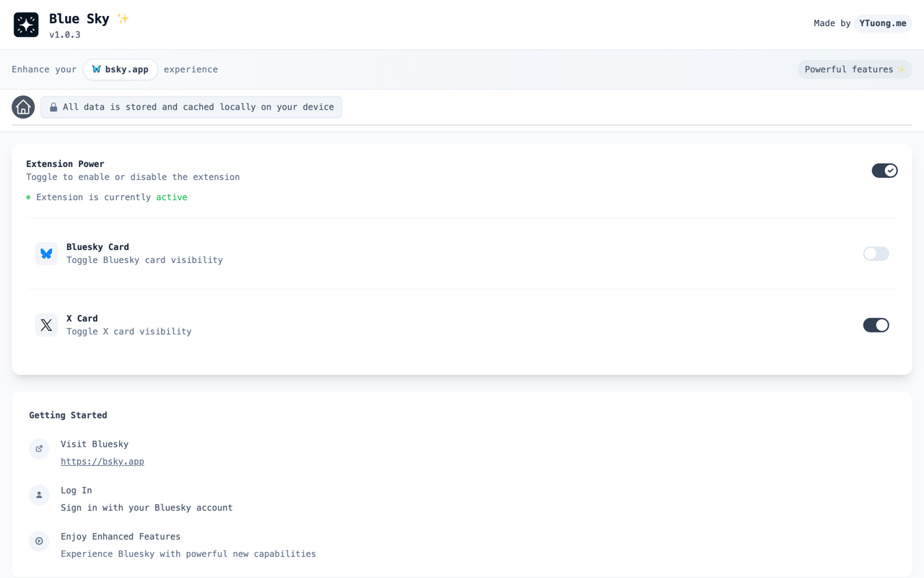Viewport: 924px width, 578px height.
Task: Click Toggle Bluesky card visibility description
Action: [144, 260]
